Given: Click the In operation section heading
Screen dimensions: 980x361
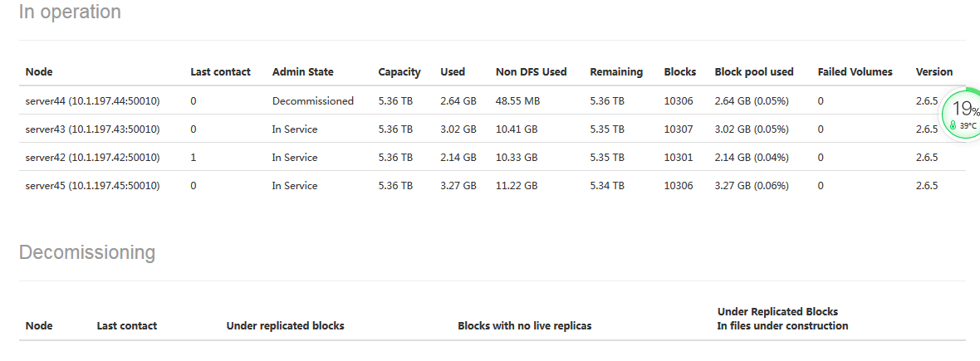Looking at the screenshot, I should (70, 12).
